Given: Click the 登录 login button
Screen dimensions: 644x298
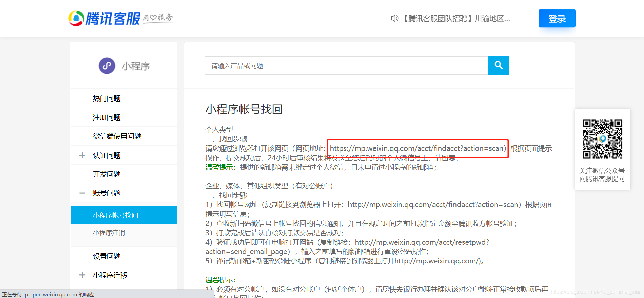Looking at the screenshot, I should 557,18.
